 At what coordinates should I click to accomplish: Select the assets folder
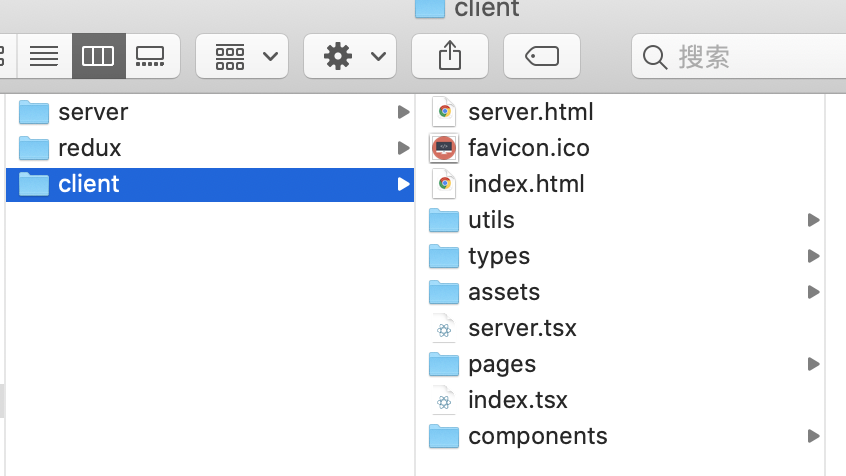coord(503,292)
